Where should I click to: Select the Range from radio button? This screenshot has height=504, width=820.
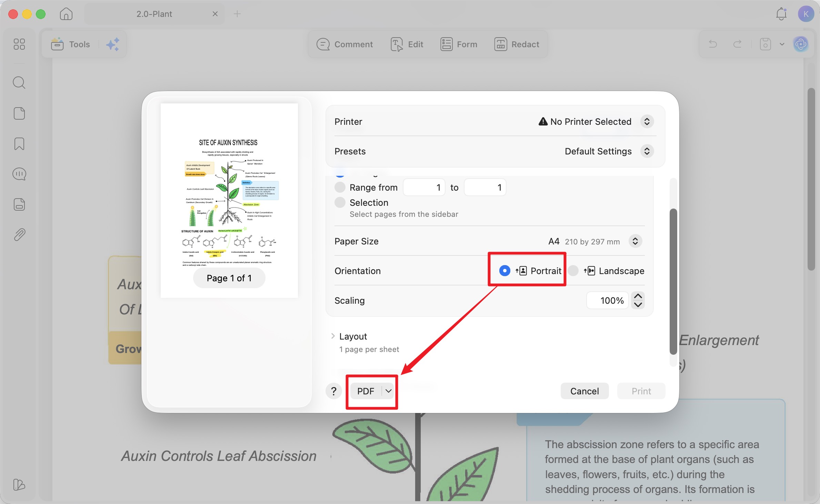pyautogui.click(x=340, y=187)
